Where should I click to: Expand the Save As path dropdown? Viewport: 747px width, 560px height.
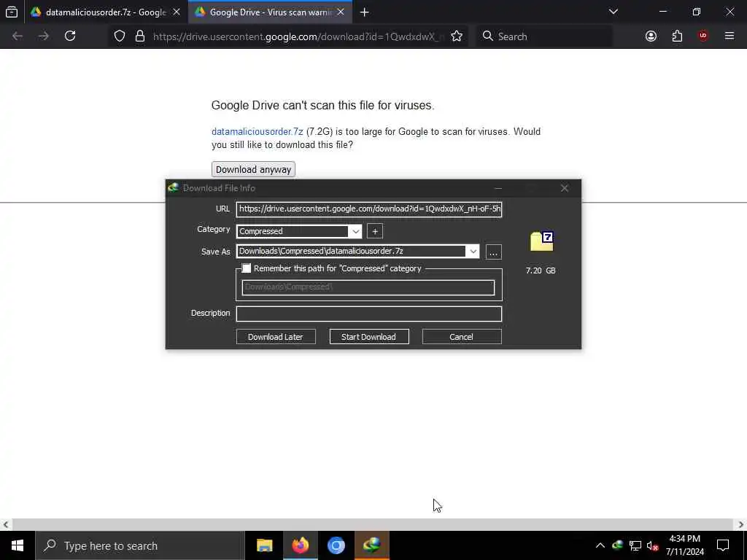click(473, 252)
